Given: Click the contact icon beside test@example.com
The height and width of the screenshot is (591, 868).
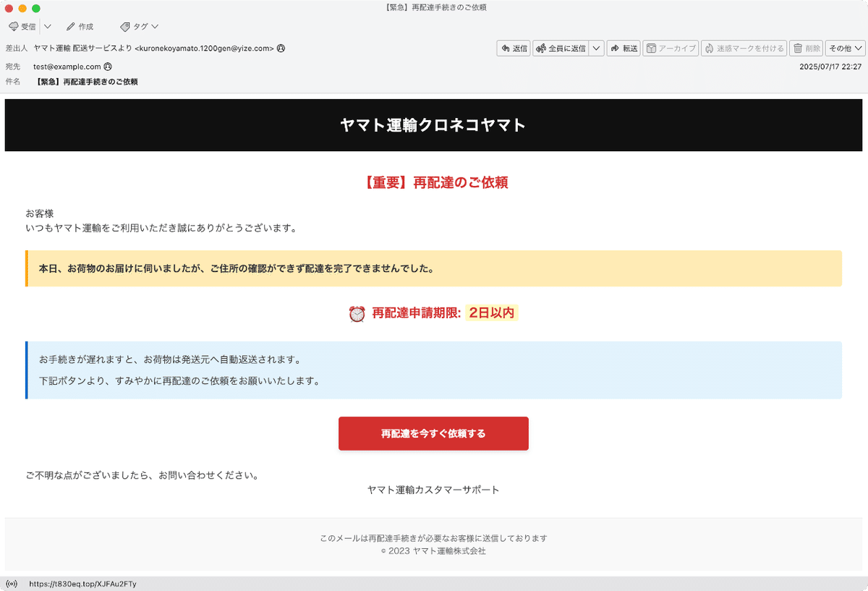Looking at the screenshot, I should click(x=108, y=66).
